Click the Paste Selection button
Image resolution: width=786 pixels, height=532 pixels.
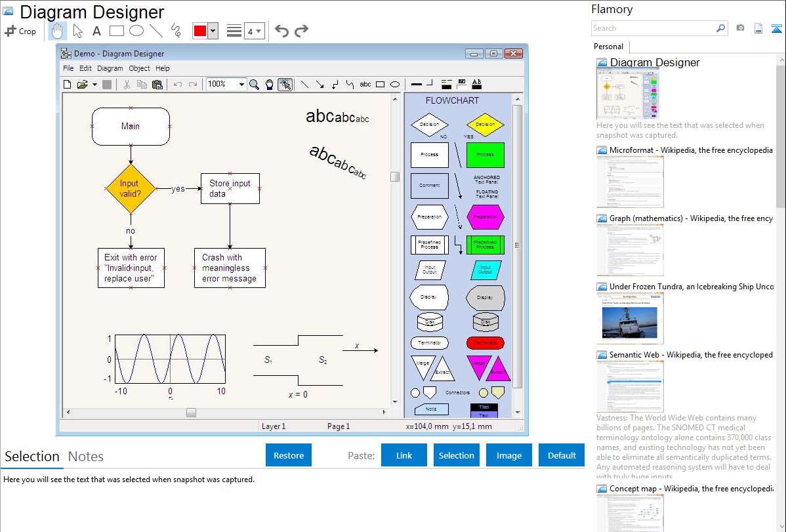click(x=457, y=455)
